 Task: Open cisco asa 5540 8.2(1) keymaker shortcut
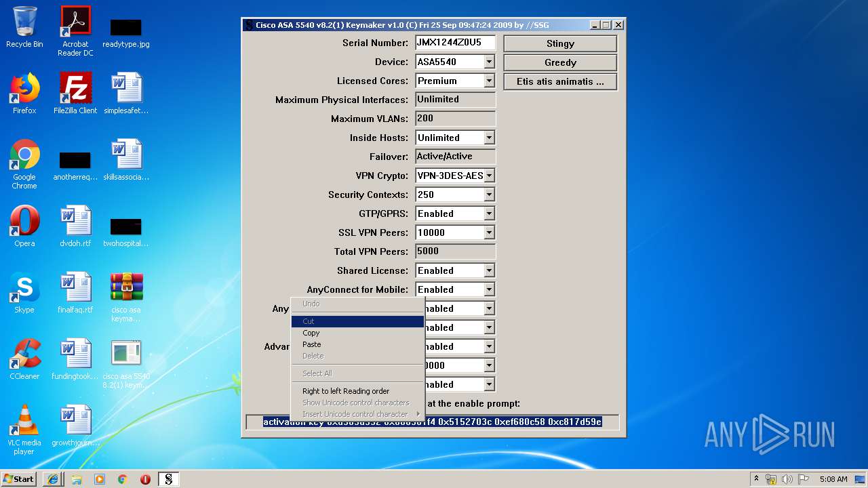tap(126, 364)
